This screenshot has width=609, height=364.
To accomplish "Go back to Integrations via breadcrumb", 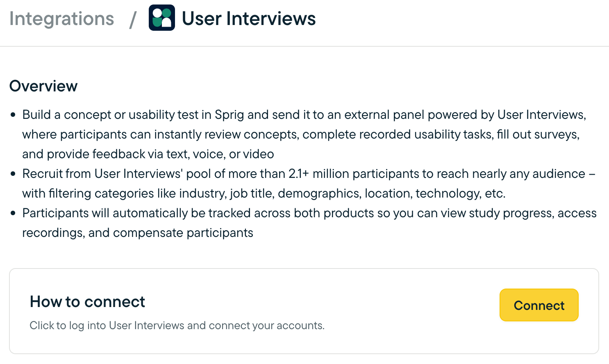I will point(62,19).
